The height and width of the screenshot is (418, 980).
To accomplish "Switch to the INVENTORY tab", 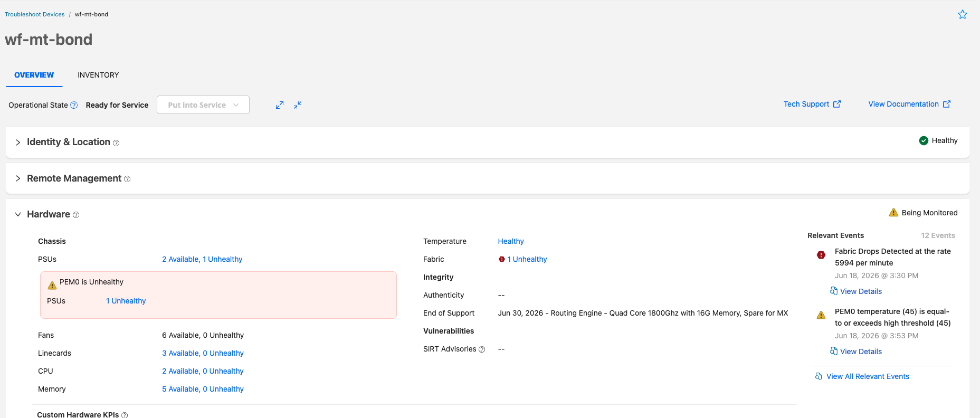I will point(98,75).
